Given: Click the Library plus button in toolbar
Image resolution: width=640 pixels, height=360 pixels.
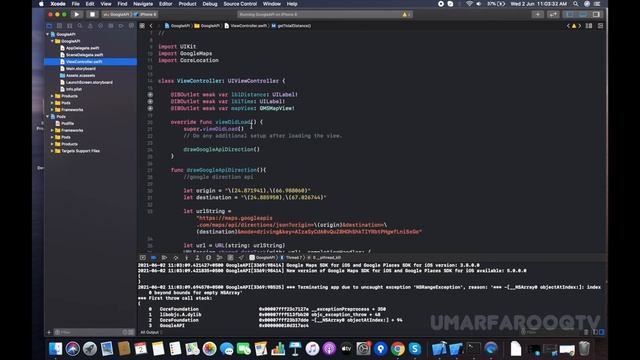Looking at the screenshot, I should click(538, 14).
